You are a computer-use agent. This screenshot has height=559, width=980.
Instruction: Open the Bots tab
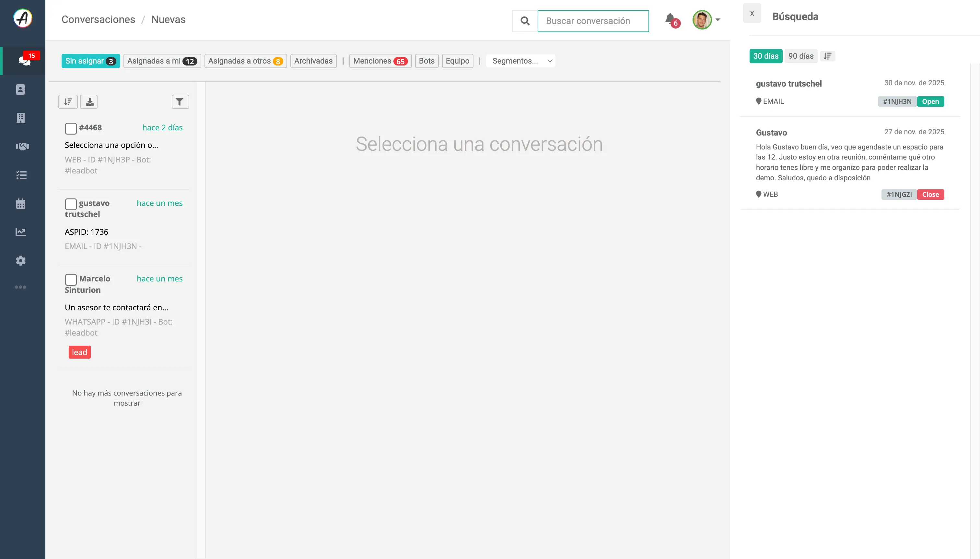click(427, 61)
